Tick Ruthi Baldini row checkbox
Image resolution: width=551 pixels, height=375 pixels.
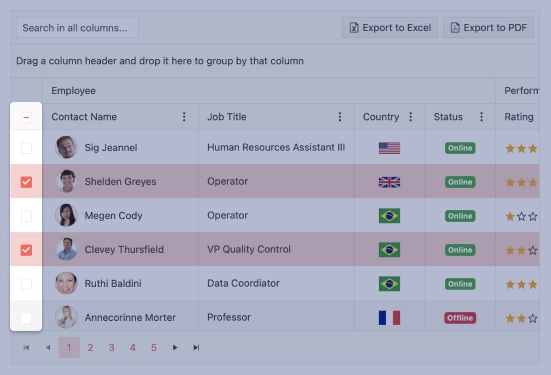click(x=26, y=284)
